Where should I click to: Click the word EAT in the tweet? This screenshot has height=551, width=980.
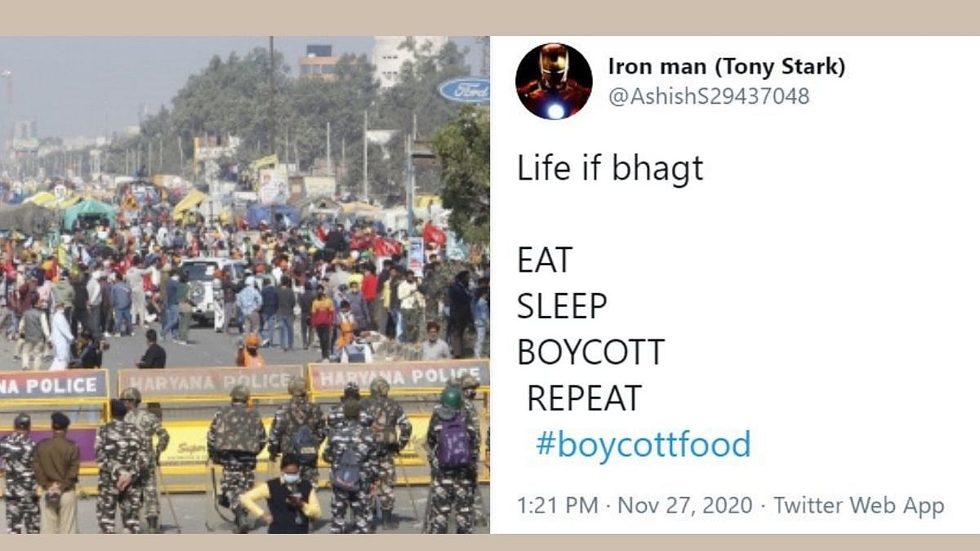pyautogui.click(x=545, y=261)
